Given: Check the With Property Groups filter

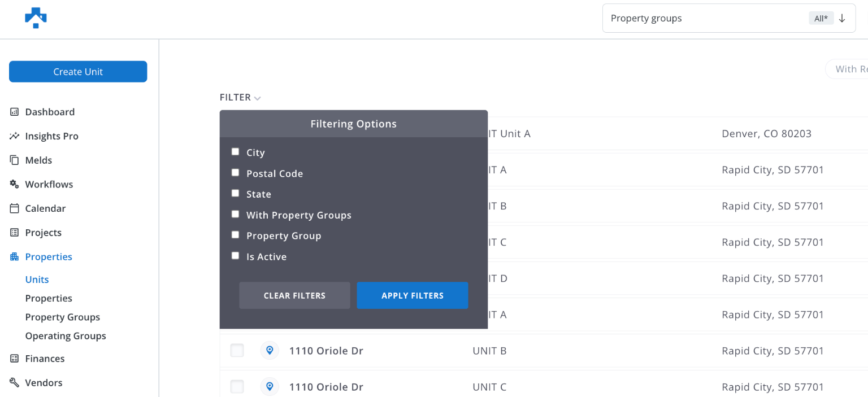Looking at the screenshot, I should [235, 215].
